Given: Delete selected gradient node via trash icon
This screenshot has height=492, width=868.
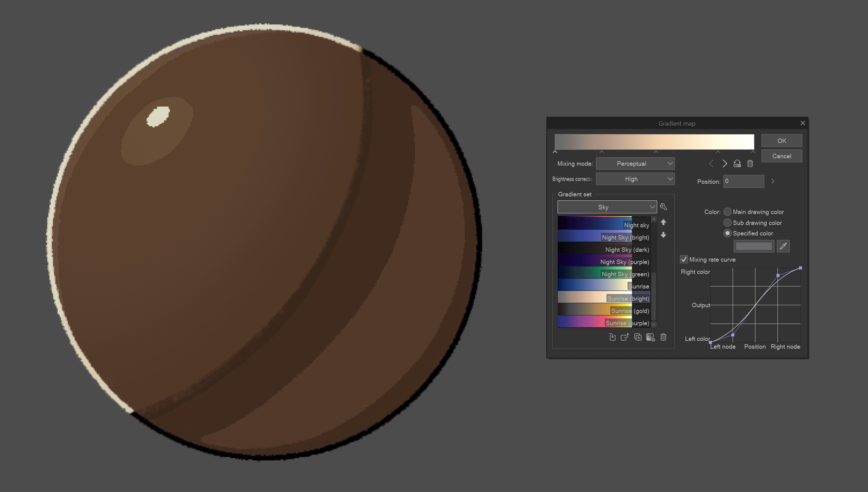Looking at the screenshot, I should click(x=750, y=164).
